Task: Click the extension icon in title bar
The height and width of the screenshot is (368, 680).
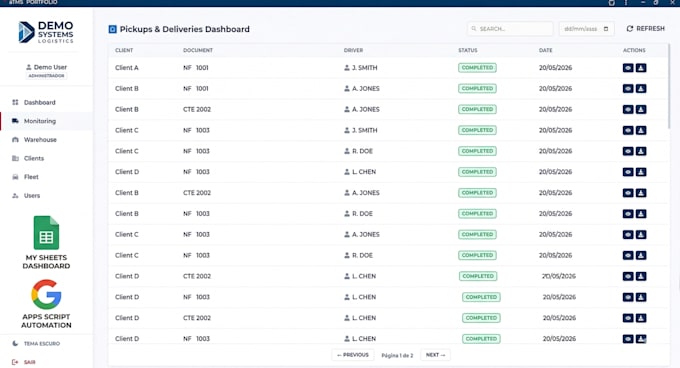Action: pyautogui.click(x=611, y=3)
